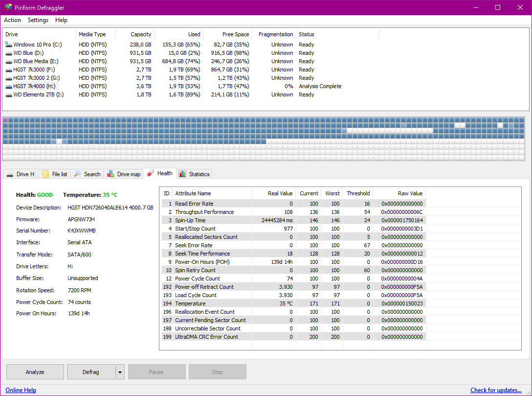Select the UltraDMA CRC Error Count row
Viewport: 532px width, 396px height.
tap(293, 337)
